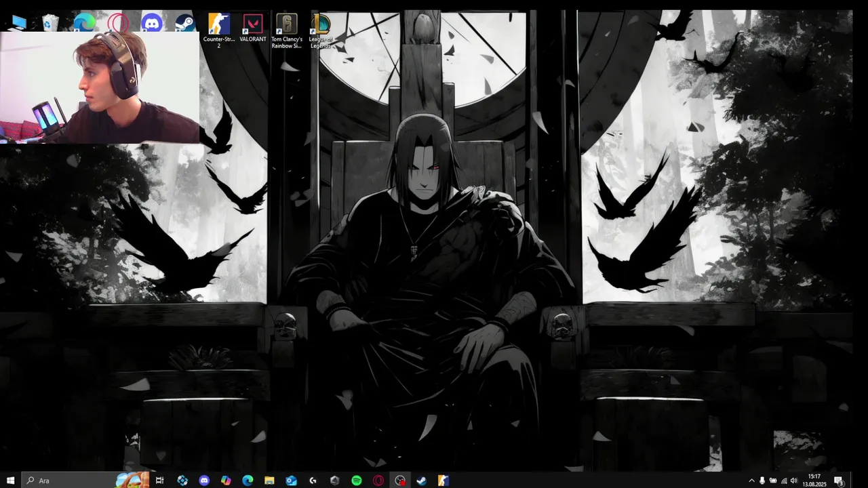Open the recording app with red dot on taskbar

(400, 481)
